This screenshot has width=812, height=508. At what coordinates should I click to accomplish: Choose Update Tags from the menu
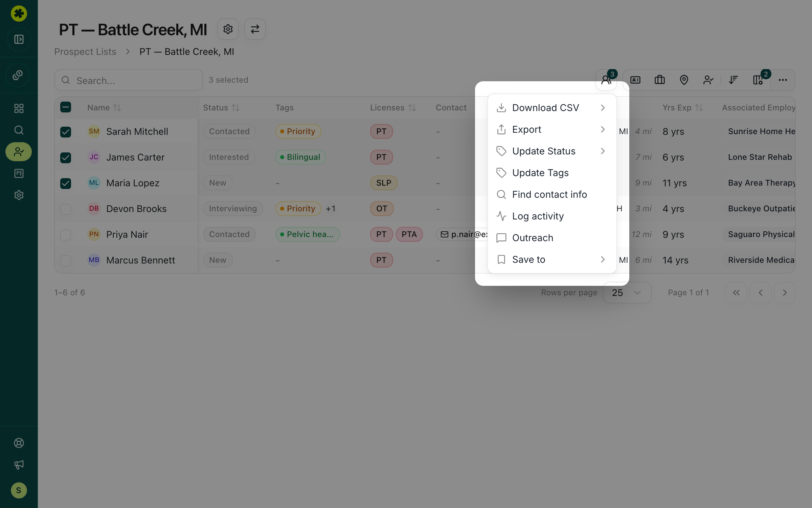[552, 173]
